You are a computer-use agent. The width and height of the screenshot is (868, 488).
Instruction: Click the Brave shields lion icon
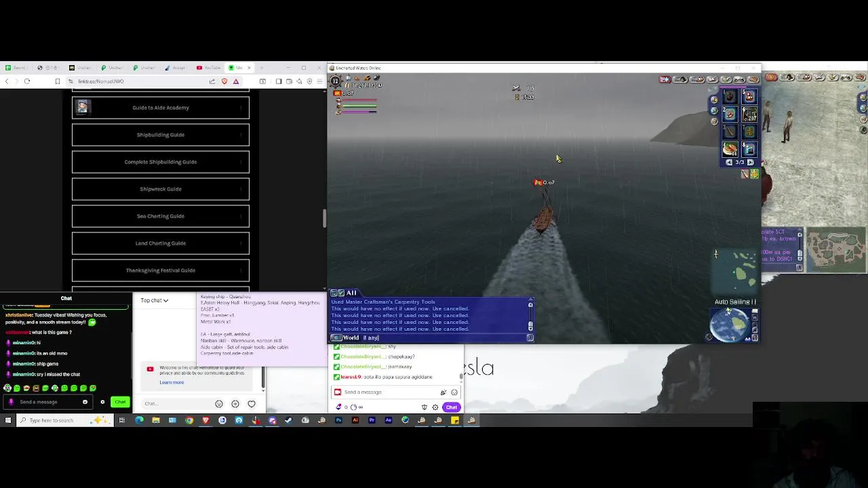click(x=224, y=81)
